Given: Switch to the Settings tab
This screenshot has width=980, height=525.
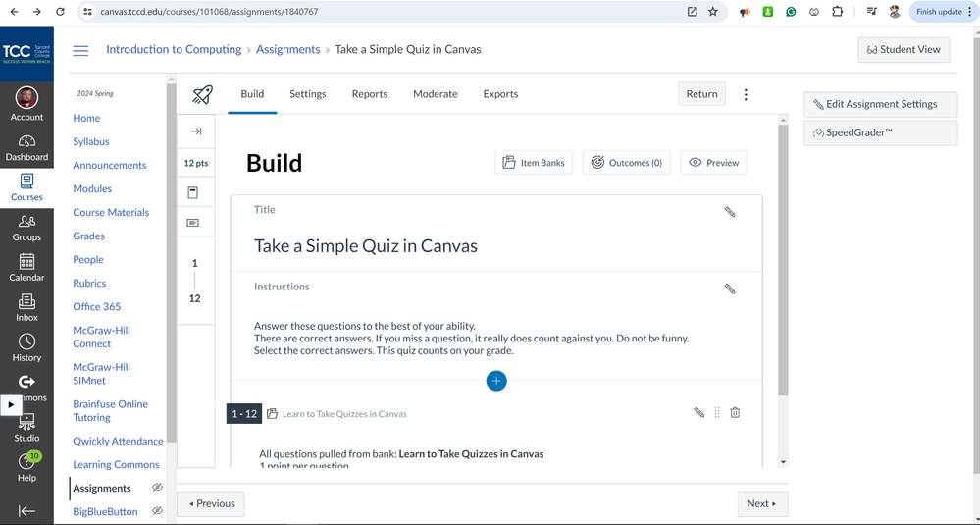Looking at the screenshot, I should coord(307,94).
